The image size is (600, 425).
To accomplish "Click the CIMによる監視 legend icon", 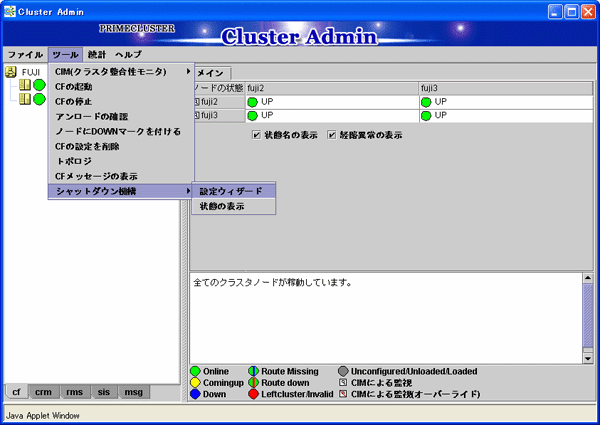I will point(343,382).
